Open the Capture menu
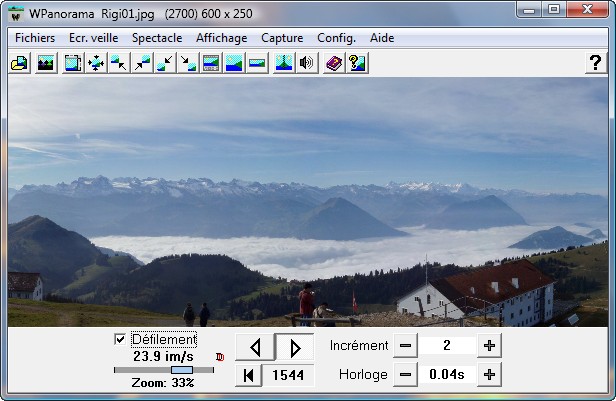The height and width of the screenshot is (401, 616). click(x=282, y=38)
